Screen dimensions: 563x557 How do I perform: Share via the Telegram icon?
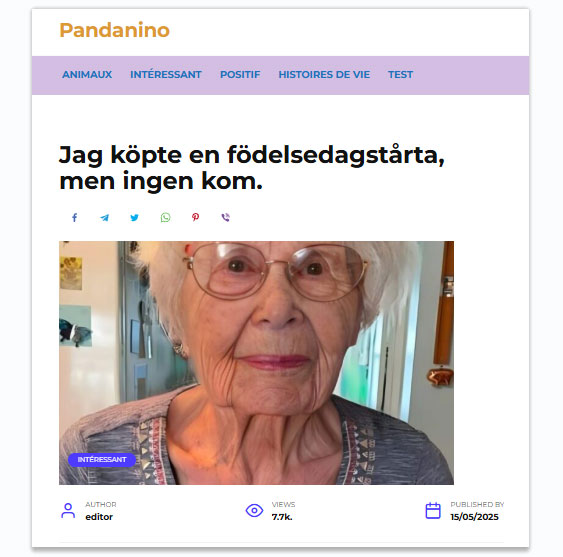(x=104, y=218)
